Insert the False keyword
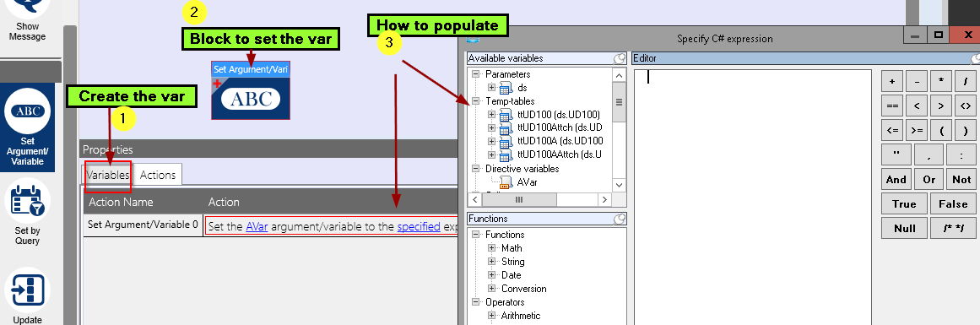This screenshot has height=325, width=980. click(x=953, y=203)
